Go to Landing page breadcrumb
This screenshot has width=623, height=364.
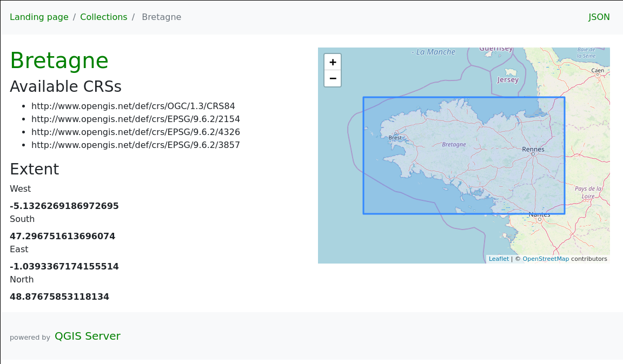[39, 17]
